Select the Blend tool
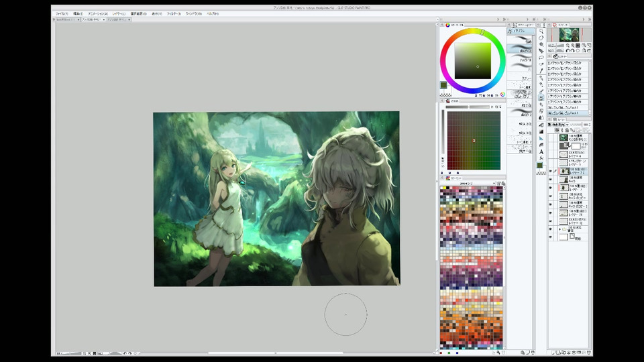Image resolution: width=644 pixels, height=362 pixels. coord(541,117)
